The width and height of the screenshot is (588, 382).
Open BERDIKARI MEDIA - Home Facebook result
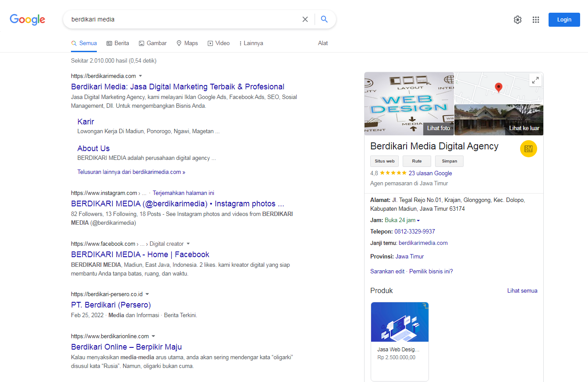click(x=140, y=255)
